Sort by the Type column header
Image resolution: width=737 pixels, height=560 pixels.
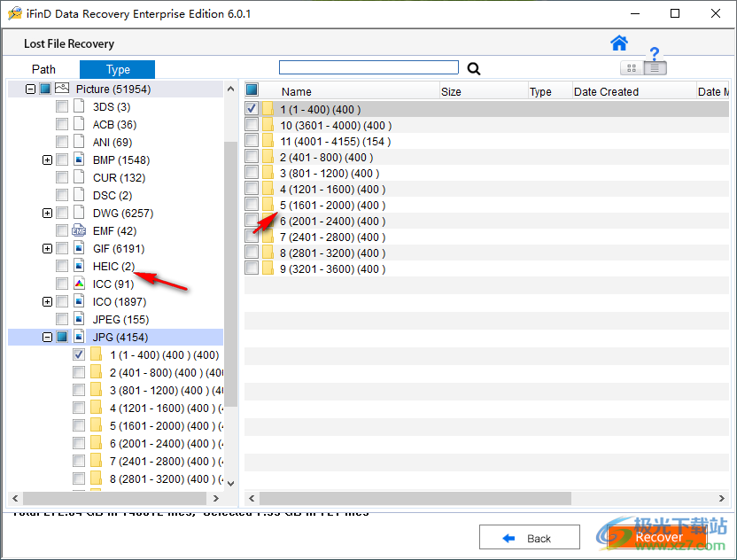pos(550,91)
